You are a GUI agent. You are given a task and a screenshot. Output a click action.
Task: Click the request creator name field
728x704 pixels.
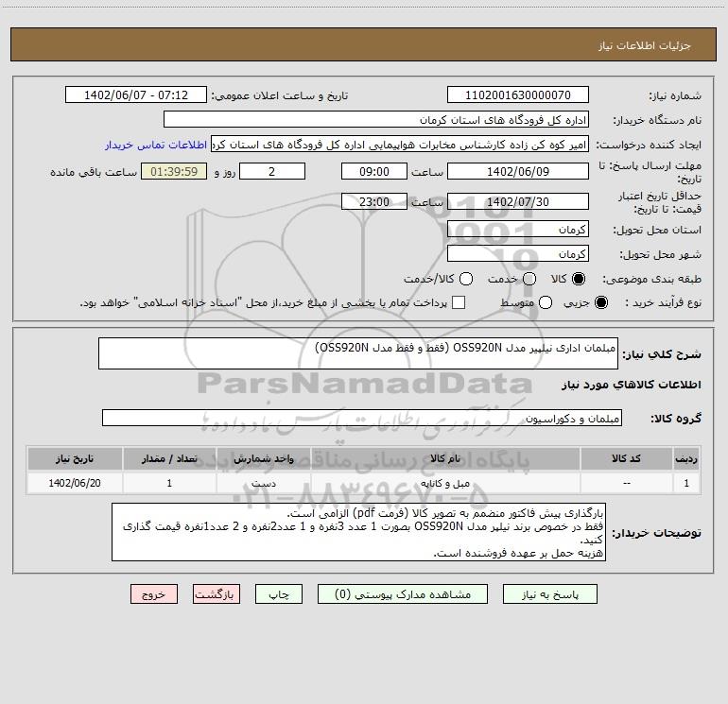pos(400,145)
